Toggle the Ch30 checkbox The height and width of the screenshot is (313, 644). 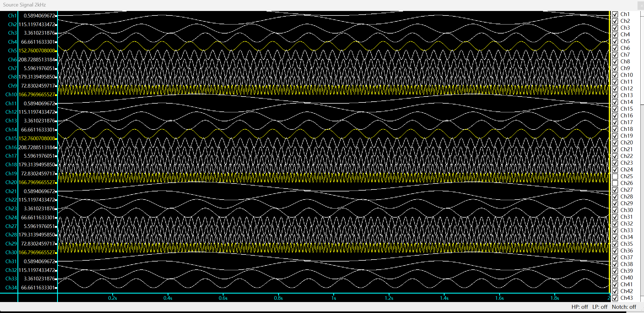(615, 210)
